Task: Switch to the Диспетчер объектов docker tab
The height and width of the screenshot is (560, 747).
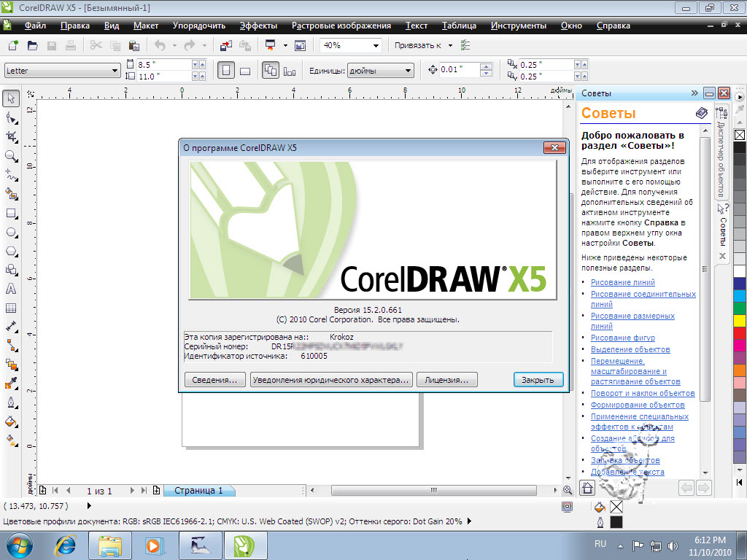Action: [x=721, y=152]
